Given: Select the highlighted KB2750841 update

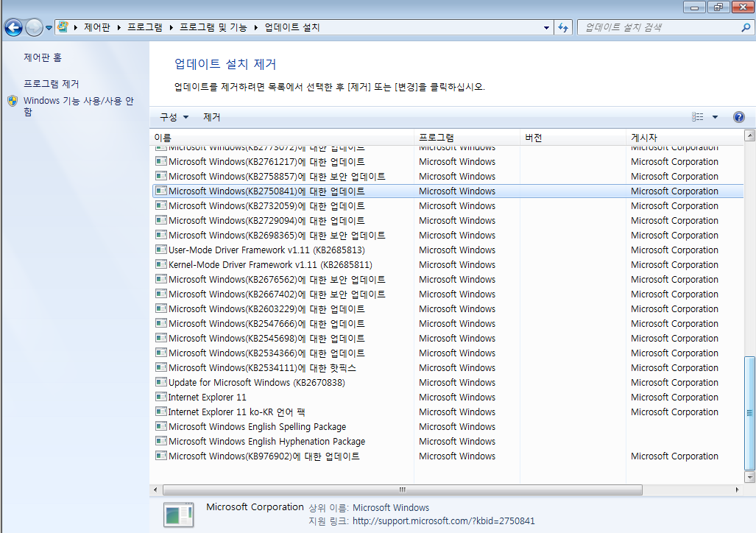Looking at the screenshot, I should click(x=448, y=191).
